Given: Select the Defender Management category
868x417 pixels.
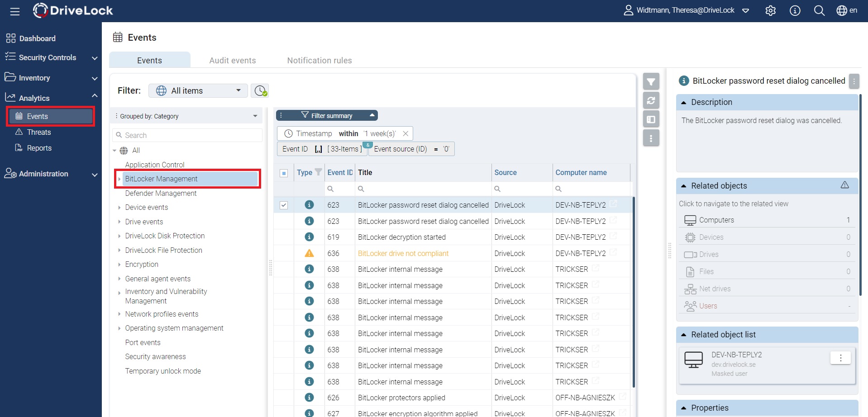Looking at the screenshot, I should point(161,193).
